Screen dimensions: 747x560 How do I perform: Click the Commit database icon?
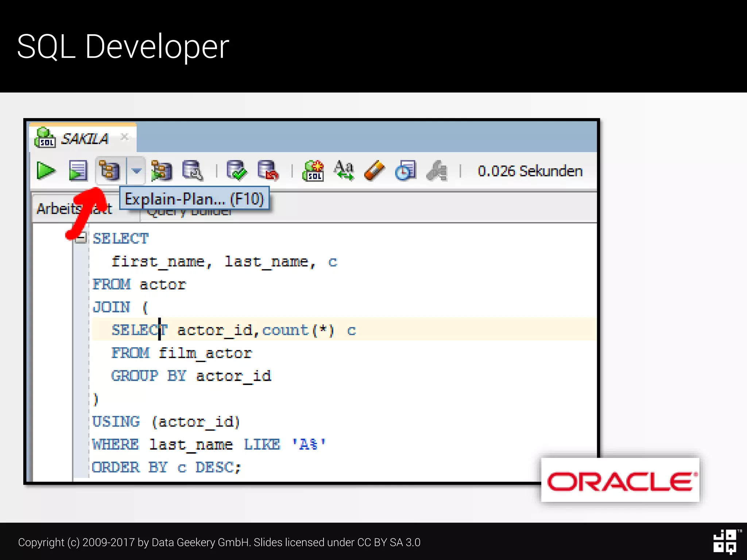(x=236, y=171)
